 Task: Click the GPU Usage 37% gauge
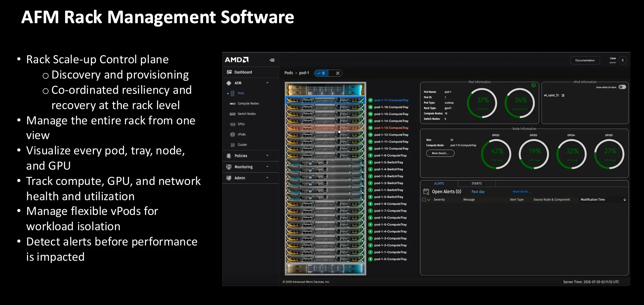(482, 103)
